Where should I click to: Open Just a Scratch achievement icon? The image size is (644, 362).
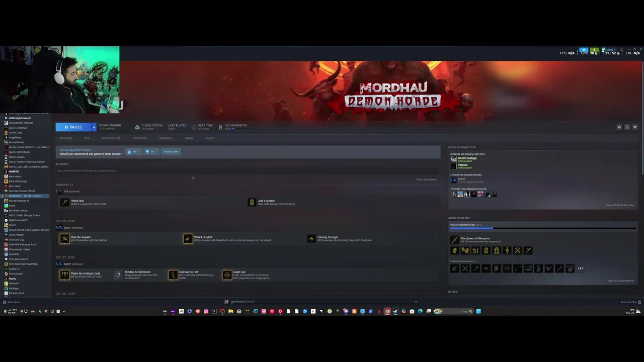[x=252, y=202]
